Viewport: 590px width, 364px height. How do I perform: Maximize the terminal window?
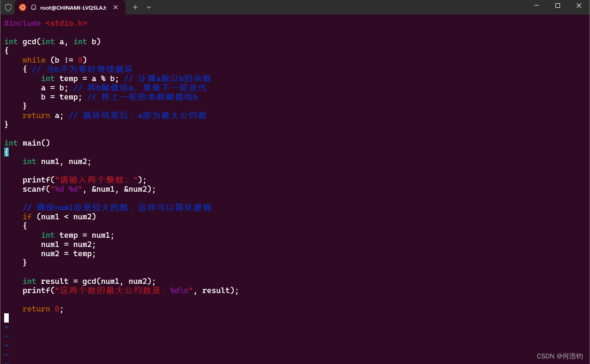pos(558,6)
